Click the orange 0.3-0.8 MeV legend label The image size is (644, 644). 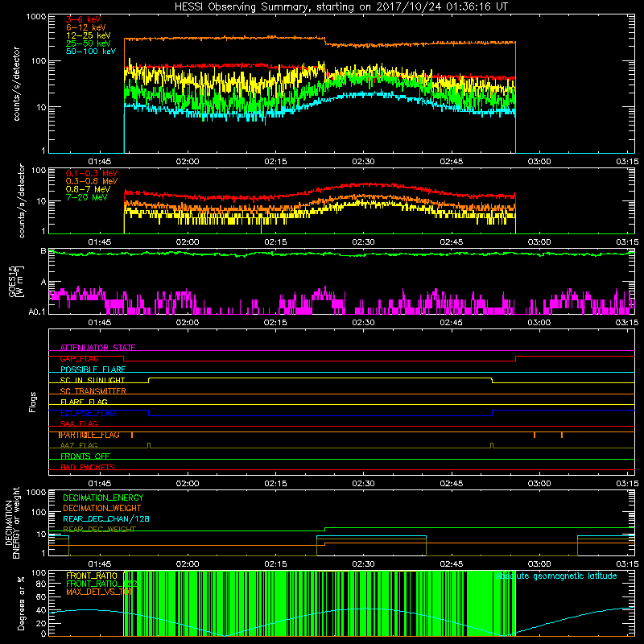pos(92,181)
